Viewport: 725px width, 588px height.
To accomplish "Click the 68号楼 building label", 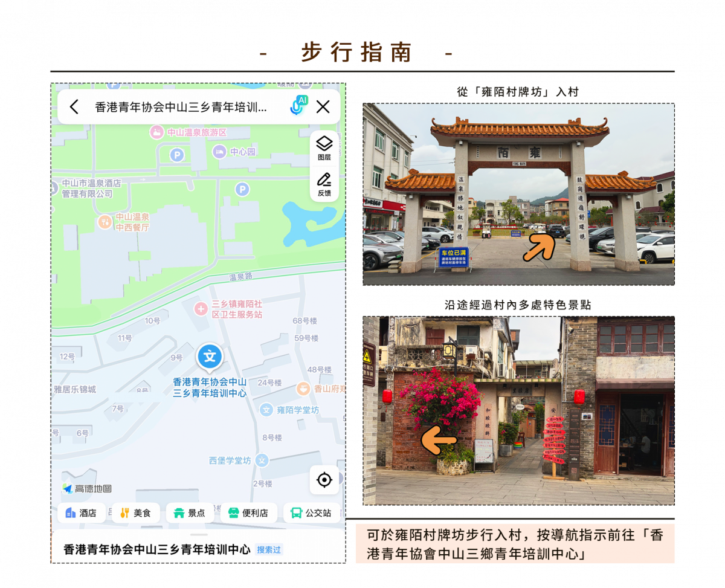I will (305, 320).
